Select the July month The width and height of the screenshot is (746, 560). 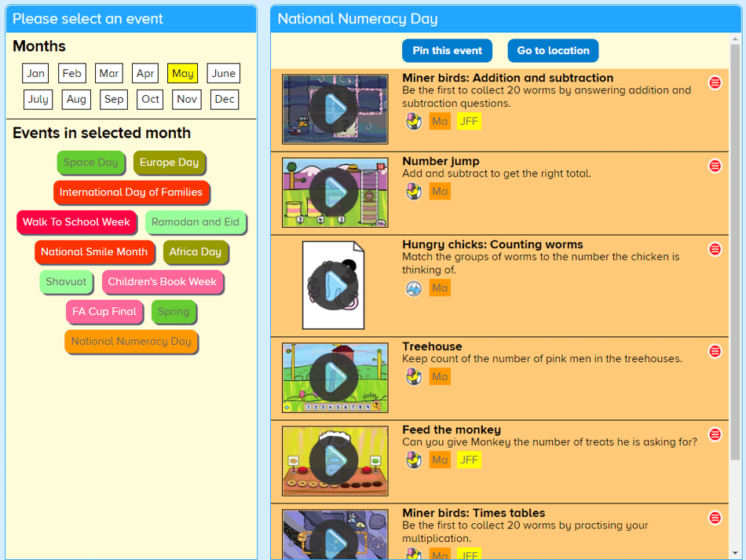(38, 100)
